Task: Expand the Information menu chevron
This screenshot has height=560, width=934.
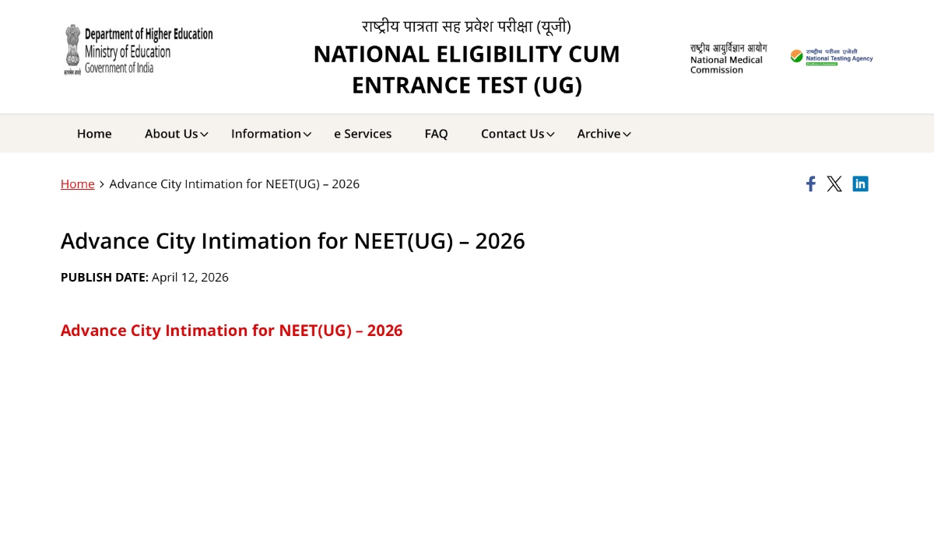Action: 307,135
